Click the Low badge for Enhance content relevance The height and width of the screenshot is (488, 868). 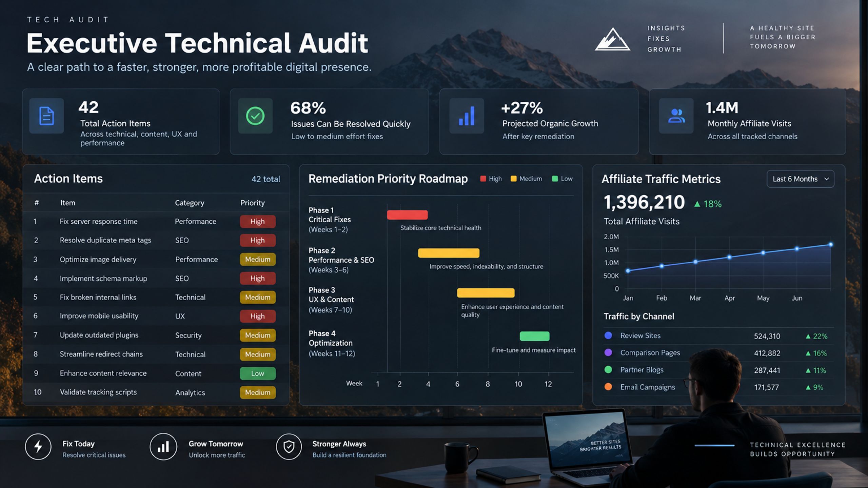[x=258, y=373]
